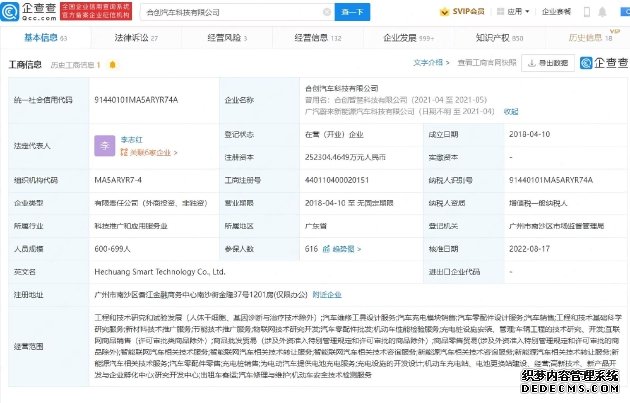Image resolution: width=630 pixels, height=403 pixels.
Task: Select staff size 600-699人
Action: [112, 249]
